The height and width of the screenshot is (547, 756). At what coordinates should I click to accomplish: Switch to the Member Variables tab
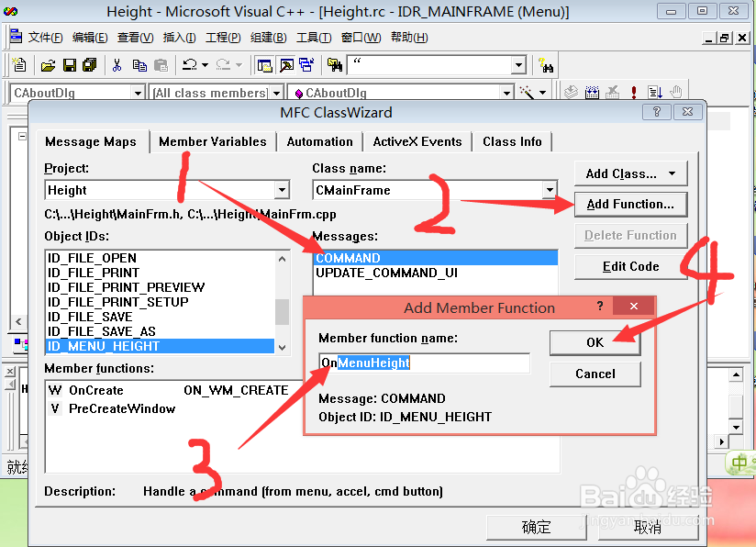[x=213, y=141]
